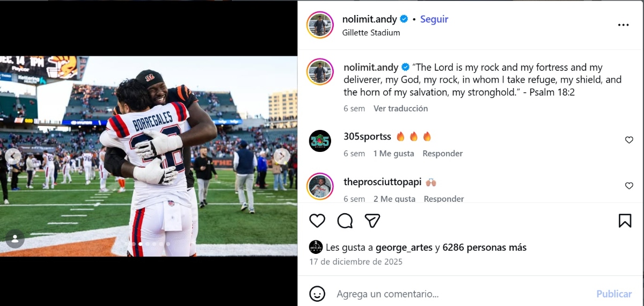The image size is (644, 306).
Task: View the 6286 personas más likes list
Action: pyautogui.click(x=484, y=247)
